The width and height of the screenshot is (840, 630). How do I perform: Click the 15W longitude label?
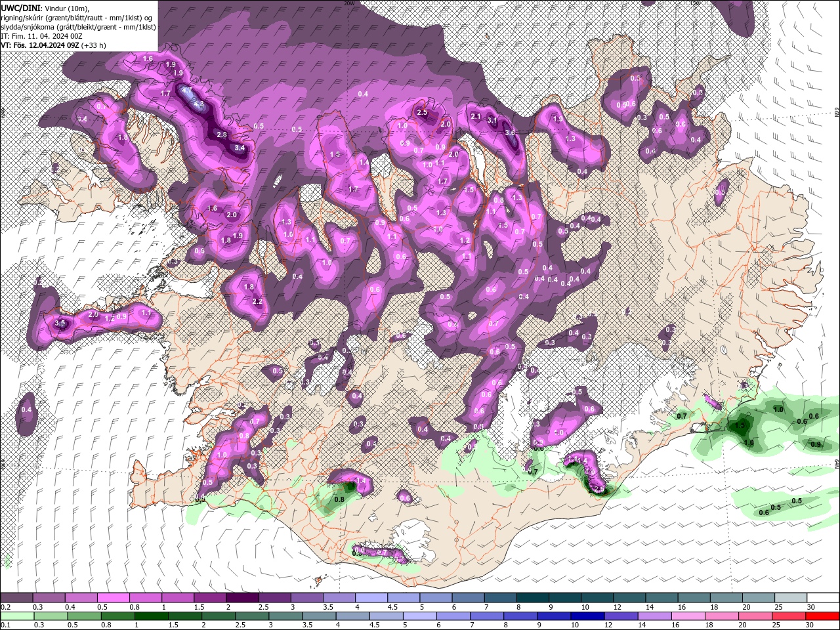(x=696, y=3)
